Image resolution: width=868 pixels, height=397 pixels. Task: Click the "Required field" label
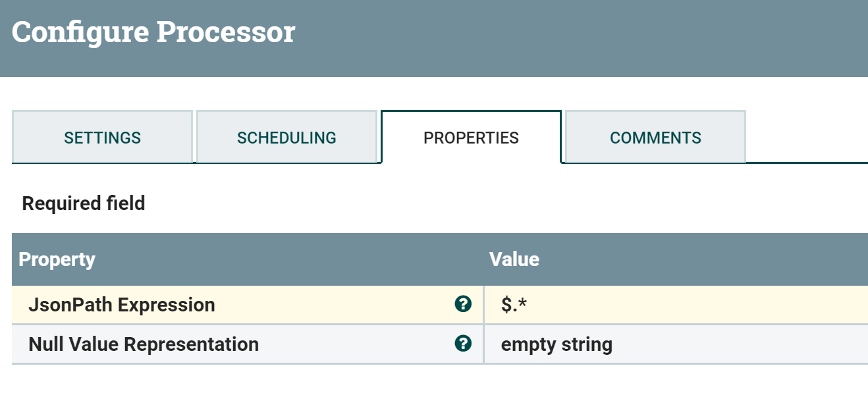click(84, 203)
